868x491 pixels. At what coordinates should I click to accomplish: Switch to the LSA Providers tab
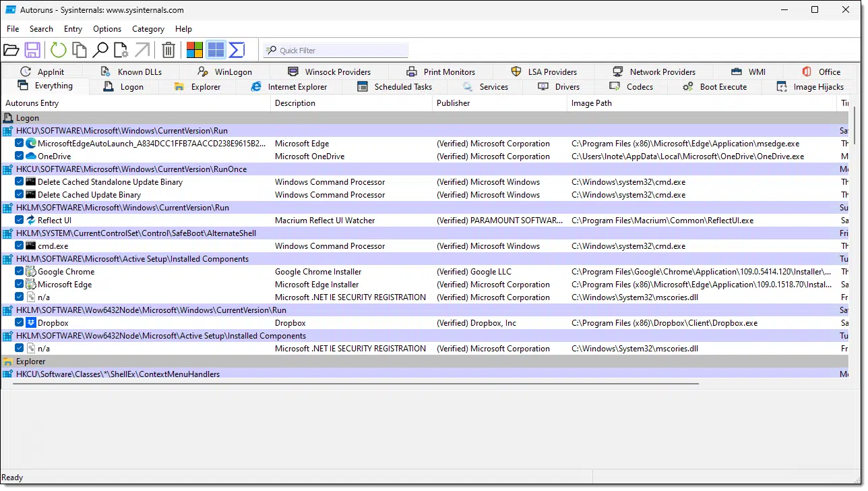click(544, 71)
